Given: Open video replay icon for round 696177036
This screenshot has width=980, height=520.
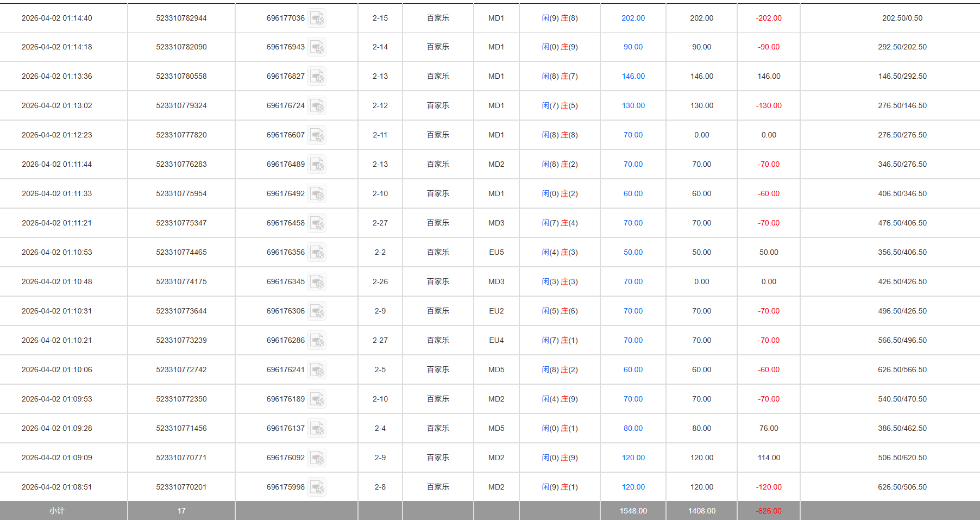Looking at the screenshot, I should (317, 18).
